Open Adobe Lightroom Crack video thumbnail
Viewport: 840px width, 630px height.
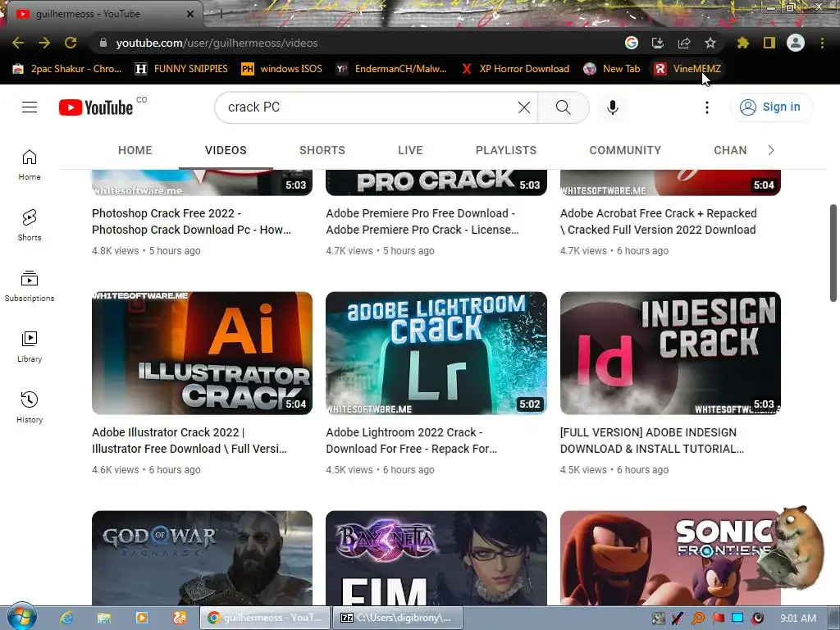[x=436, y=353]
